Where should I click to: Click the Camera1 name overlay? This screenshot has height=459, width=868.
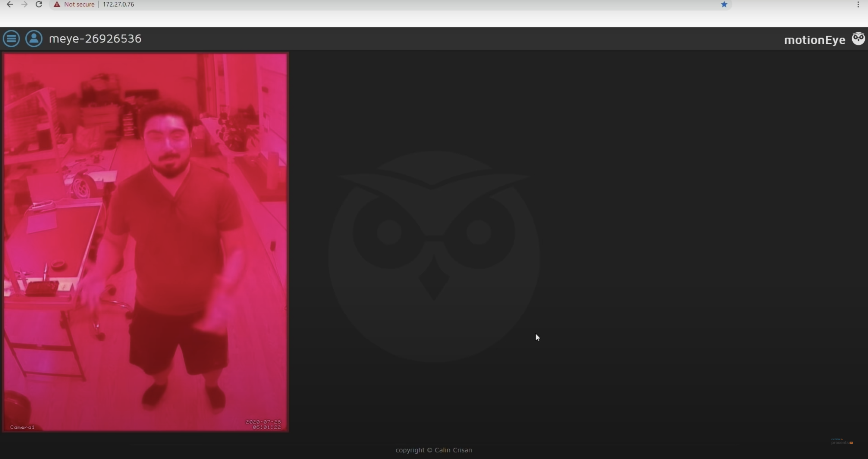pyautogui.click(x=22, y=427)
